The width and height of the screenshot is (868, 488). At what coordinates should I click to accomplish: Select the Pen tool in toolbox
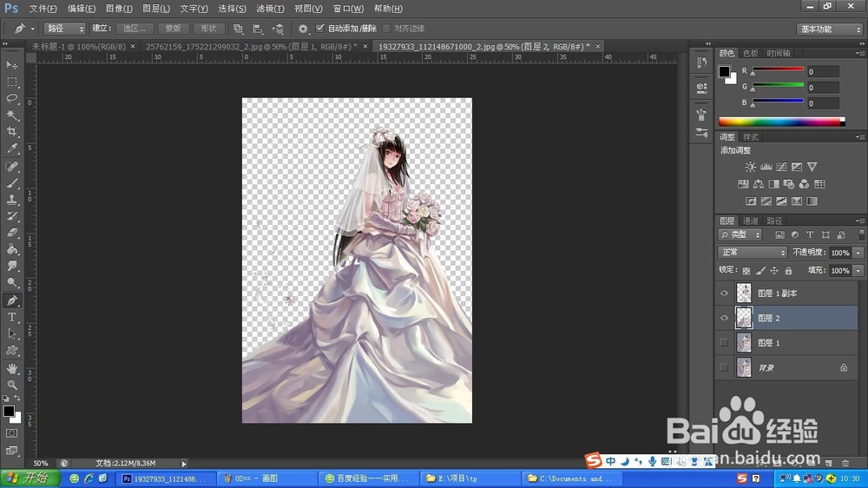tap(11, 300)
